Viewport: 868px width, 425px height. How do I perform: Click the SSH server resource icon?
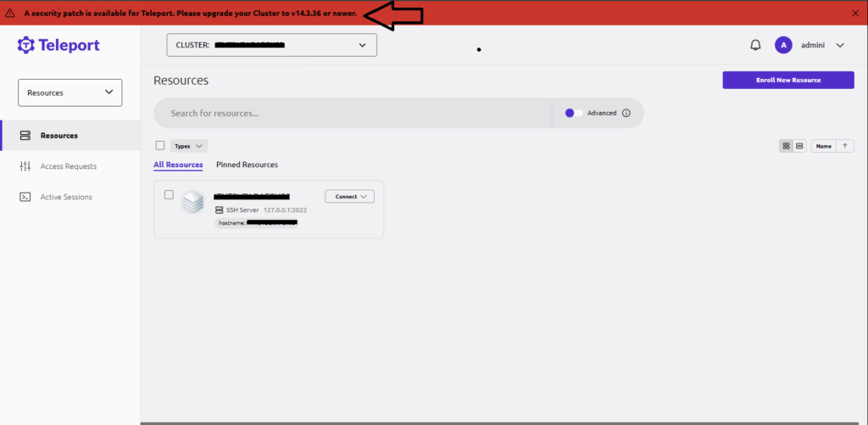click(x=193, y=202)
